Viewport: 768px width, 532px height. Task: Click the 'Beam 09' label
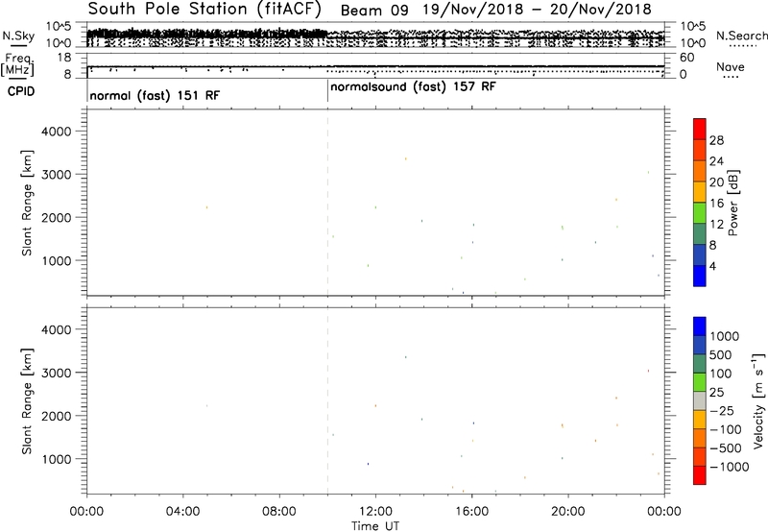tap(374, 11)
